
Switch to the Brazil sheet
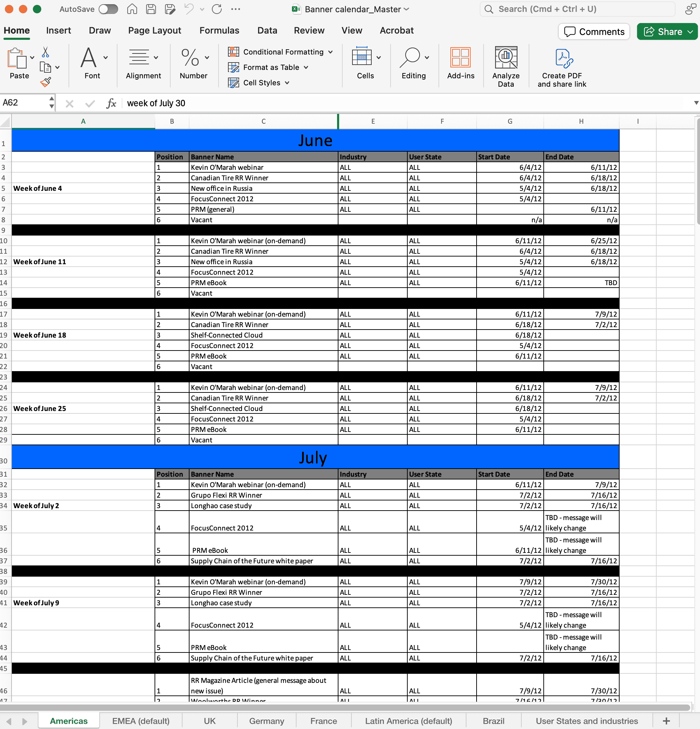493,721
